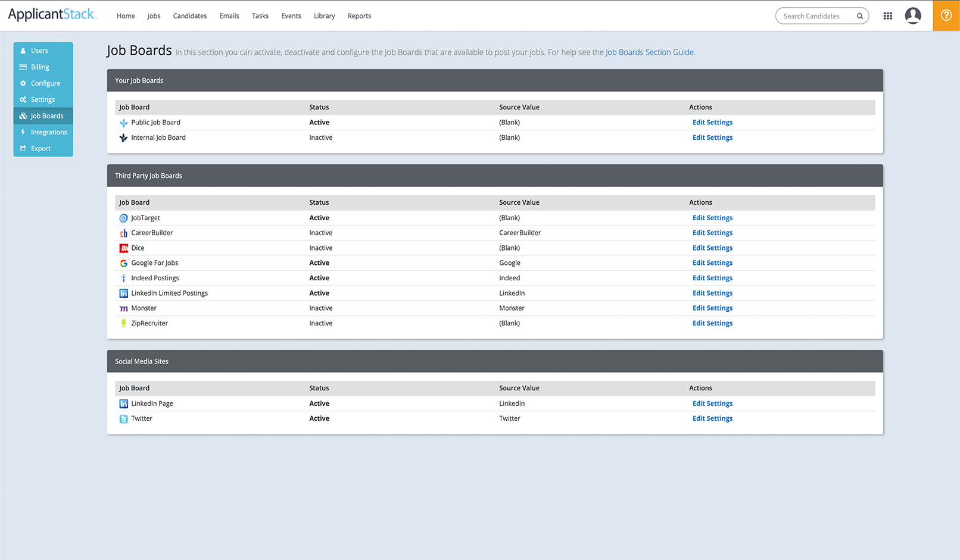Click the Internal Job Board icon
This screenshot has width=960, height=560.
(124, 138)
